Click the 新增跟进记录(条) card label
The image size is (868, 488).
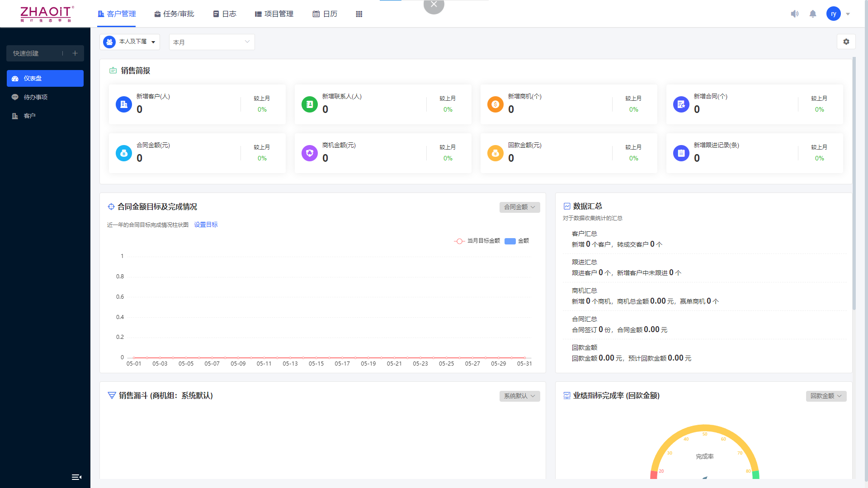[x=716, y=145]
